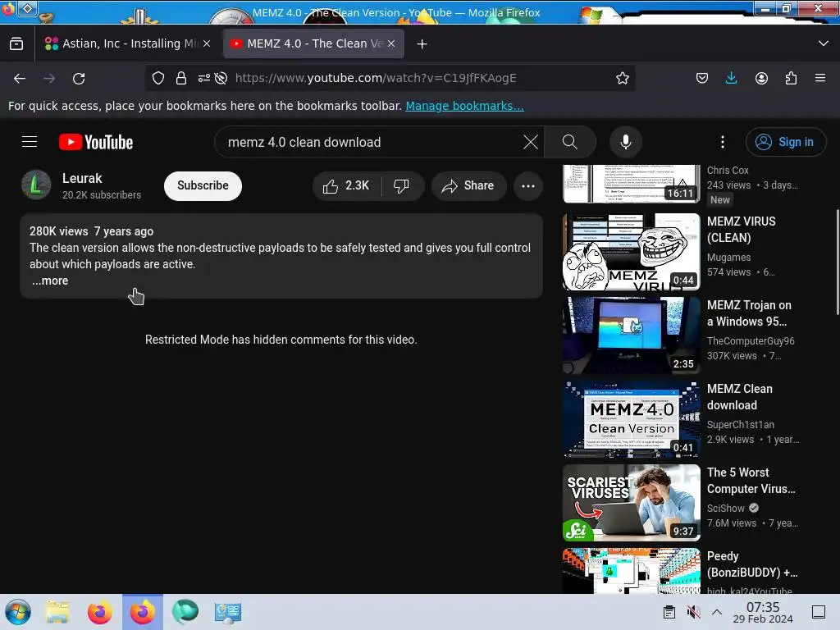Screen dimensions: 840x630
Task: List all tabs dropdown arrow
Action: pos(824,44)
